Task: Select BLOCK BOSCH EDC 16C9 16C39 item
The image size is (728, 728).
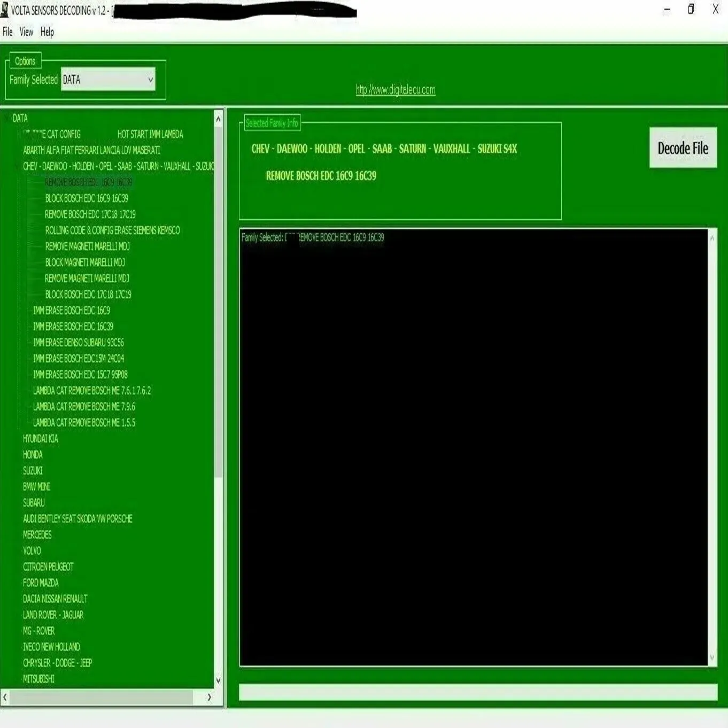Action: 87,198
